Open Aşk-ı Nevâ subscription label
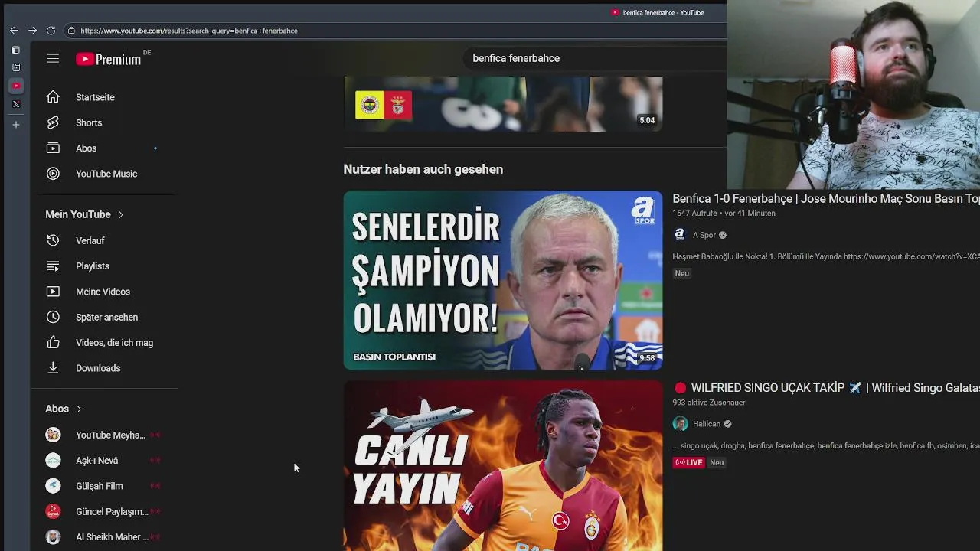The height and width of the screenshot is (551, 980). (97, 461)
